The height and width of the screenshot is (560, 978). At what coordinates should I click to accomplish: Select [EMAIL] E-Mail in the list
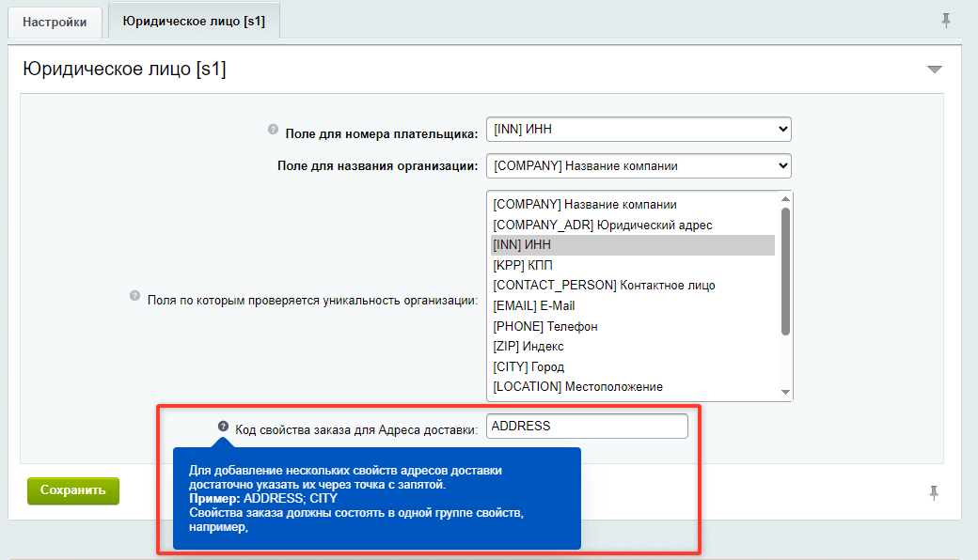click(x=633, y=306)
